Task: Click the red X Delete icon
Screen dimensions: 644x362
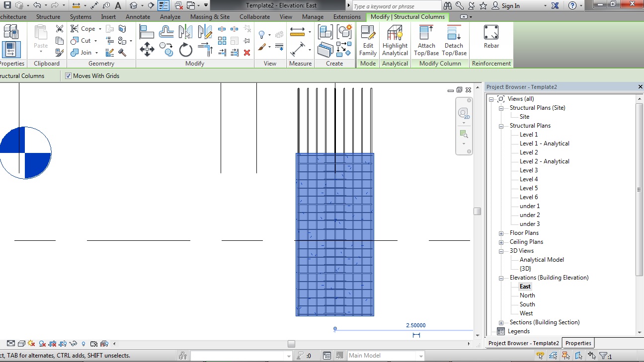Action: 247,53
